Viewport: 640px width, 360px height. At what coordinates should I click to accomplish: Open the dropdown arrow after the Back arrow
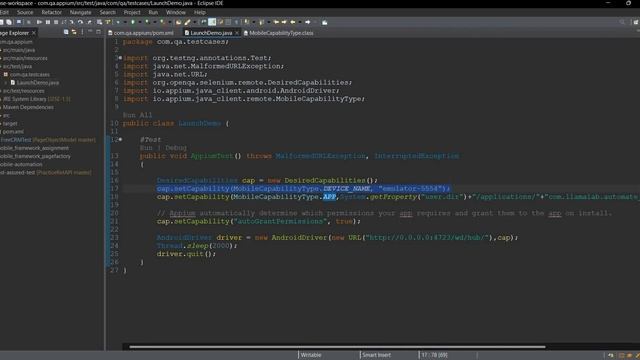pos(300,22)
